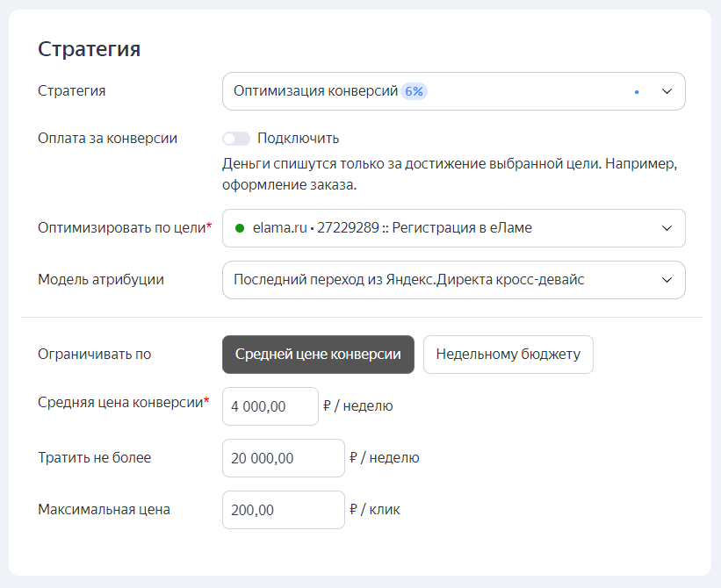Click the maximum click price field 200,00
721x588 pixels.
(283, 510)
